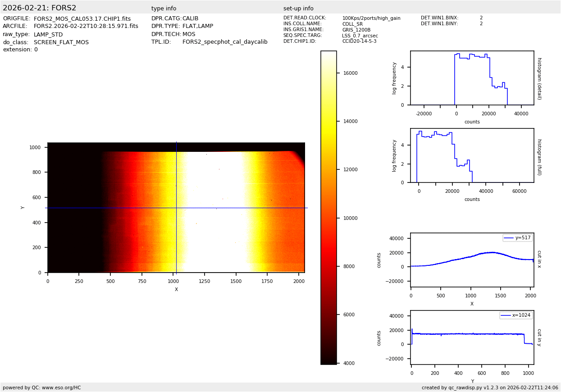Screen dimensions: 561x392
Task: Click the ORIGFILE name FORS2_MOS_CAL053.17.CHIP1.fits
Action: [82, 19]
